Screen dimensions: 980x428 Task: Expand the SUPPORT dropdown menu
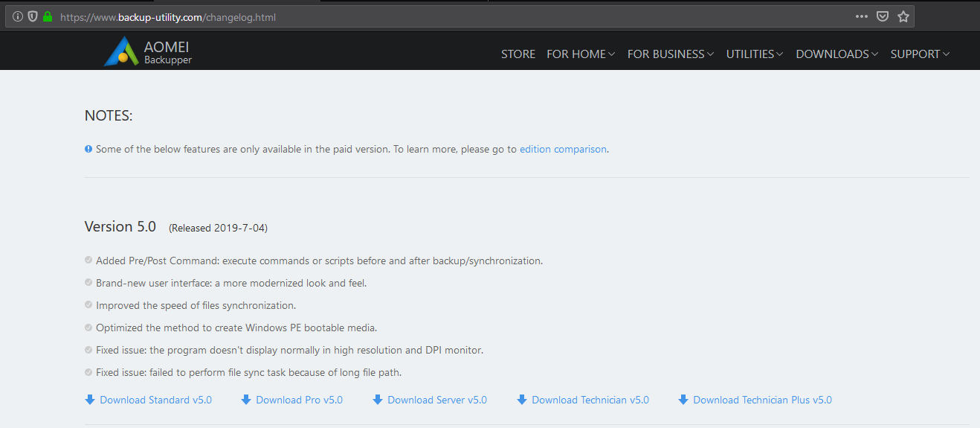tap(920, 54)
